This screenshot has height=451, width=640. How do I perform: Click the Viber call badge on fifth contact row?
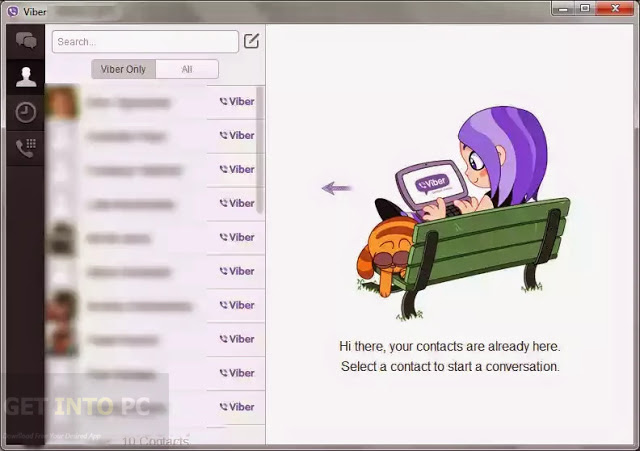point(237,237)
